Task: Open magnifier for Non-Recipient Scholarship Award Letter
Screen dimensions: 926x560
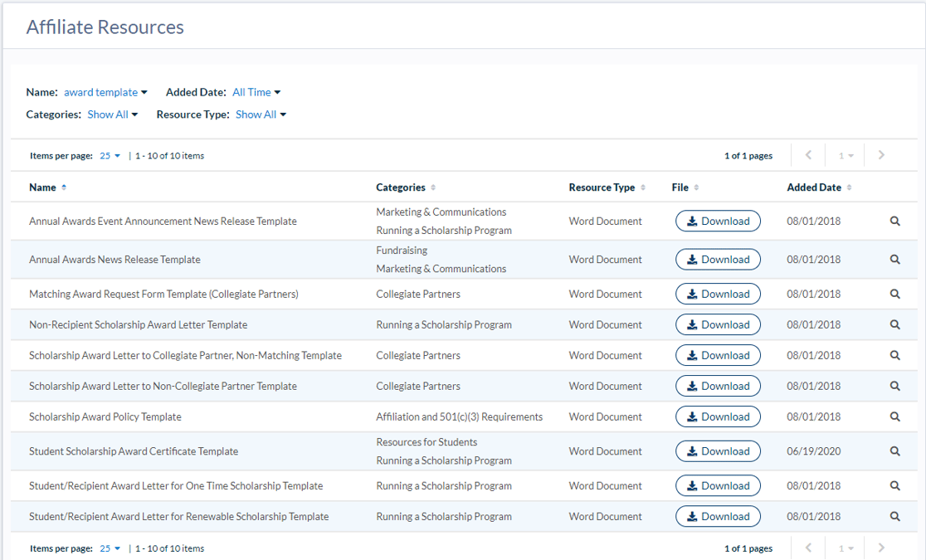Action: (894, 324)
